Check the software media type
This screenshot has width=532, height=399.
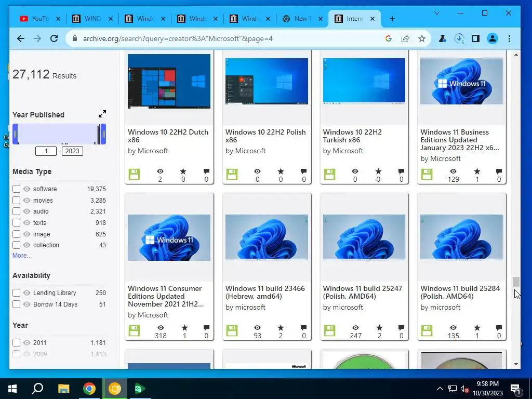[16, 189]
